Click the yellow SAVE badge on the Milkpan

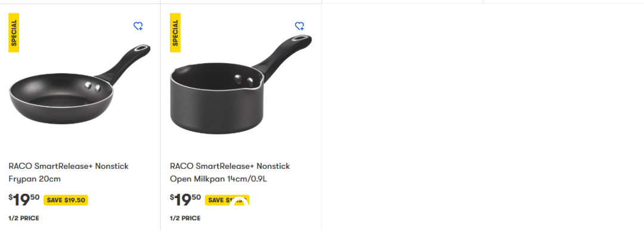[227, 200]
